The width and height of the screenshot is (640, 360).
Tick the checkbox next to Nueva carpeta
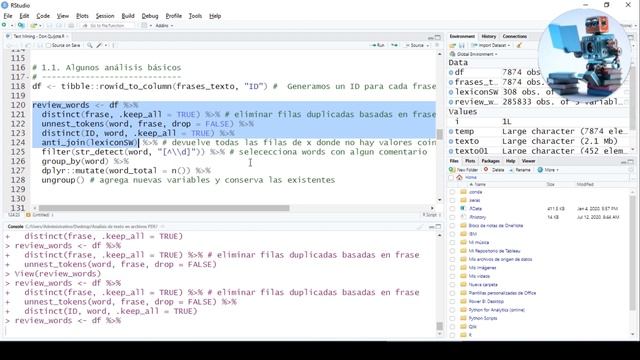point(452,284)
